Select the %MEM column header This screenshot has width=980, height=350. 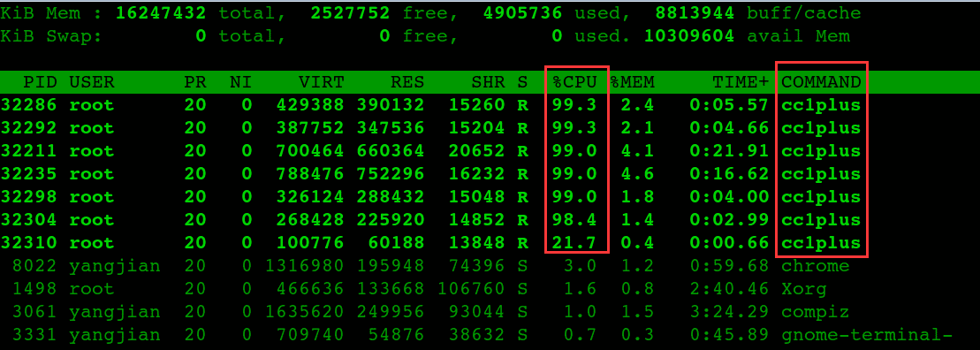632,82
